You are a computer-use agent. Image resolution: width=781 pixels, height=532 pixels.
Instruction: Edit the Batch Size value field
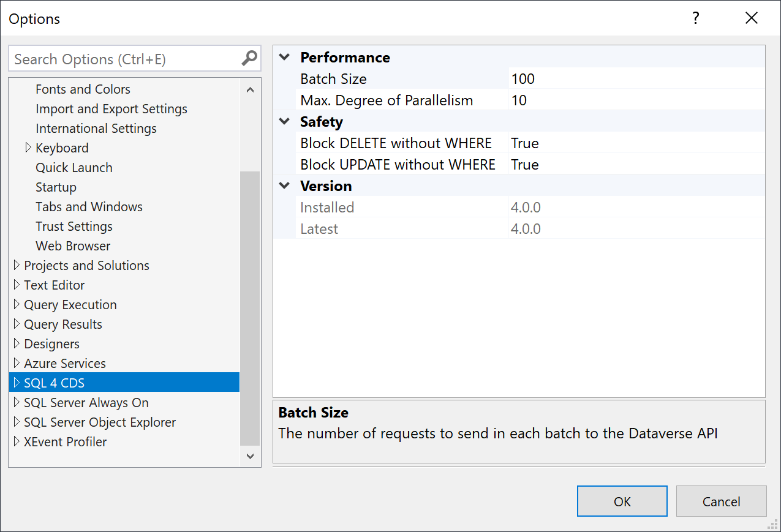(636, 79)
